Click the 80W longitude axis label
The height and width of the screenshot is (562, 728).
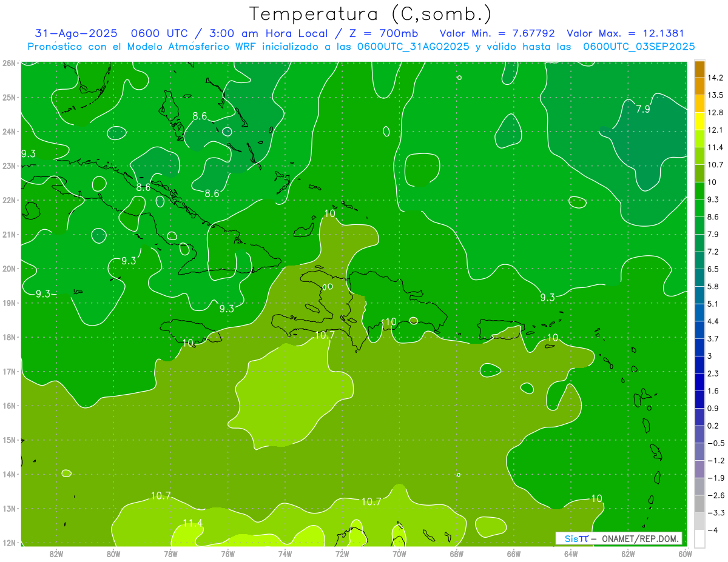(x=113, y=553)
